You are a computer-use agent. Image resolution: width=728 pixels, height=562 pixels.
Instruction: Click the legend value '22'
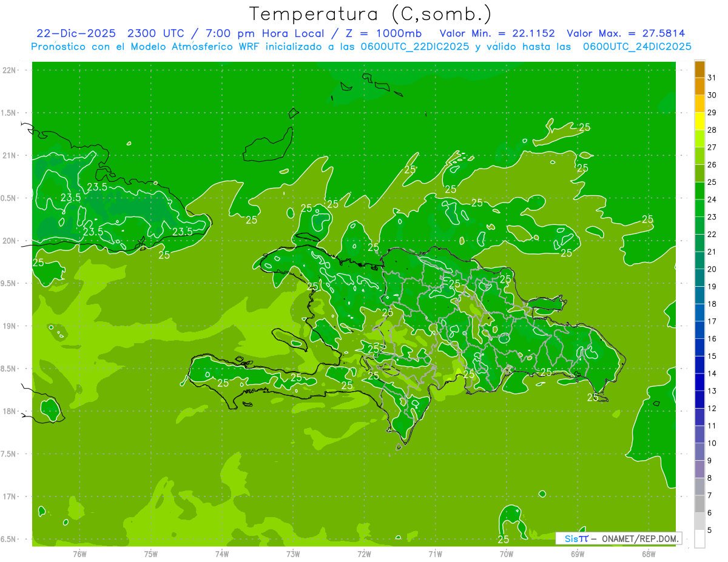pos(712,234)
